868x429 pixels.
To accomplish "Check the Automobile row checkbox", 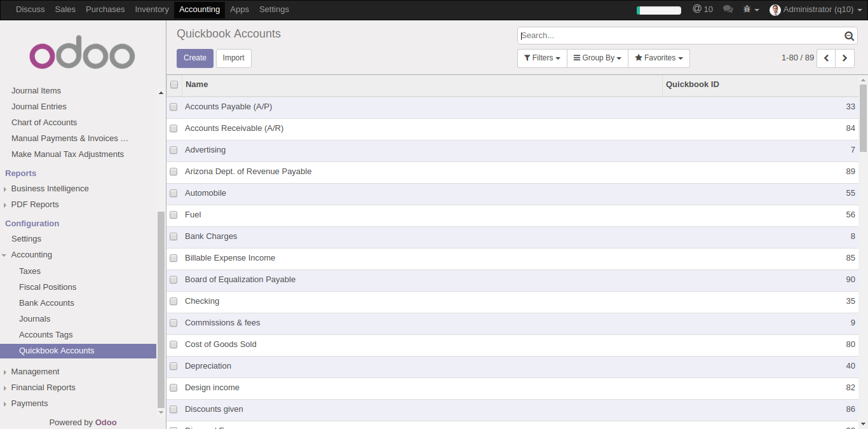I will pos(173,193).
